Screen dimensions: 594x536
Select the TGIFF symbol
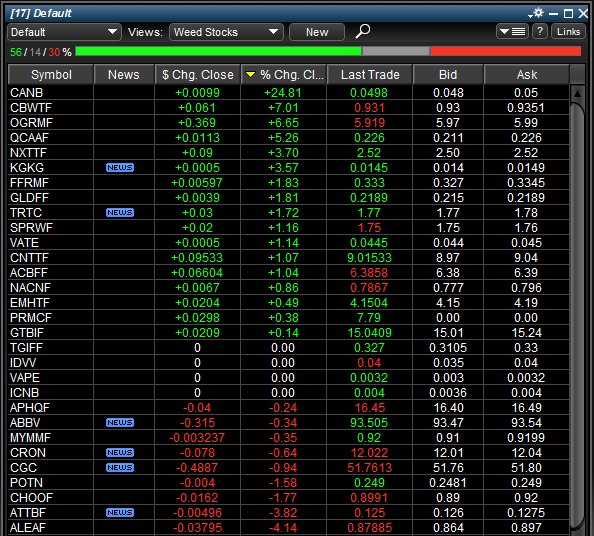26,348
